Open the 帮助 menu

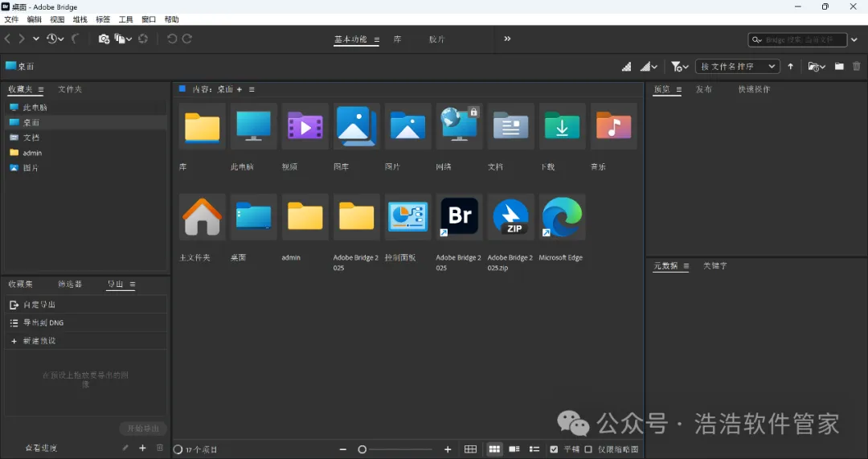[x=172, y=19]
